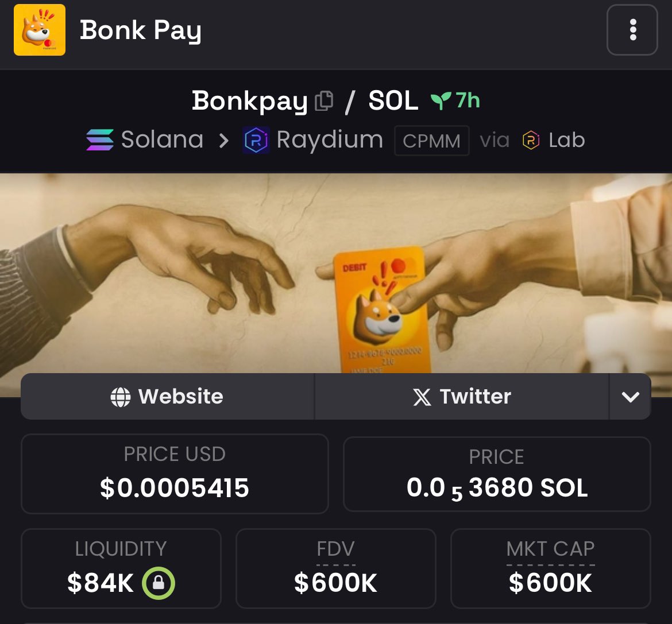Open the Bonkpay debit card banner image
Screen dimensions: 672x624
pos(336,273)
